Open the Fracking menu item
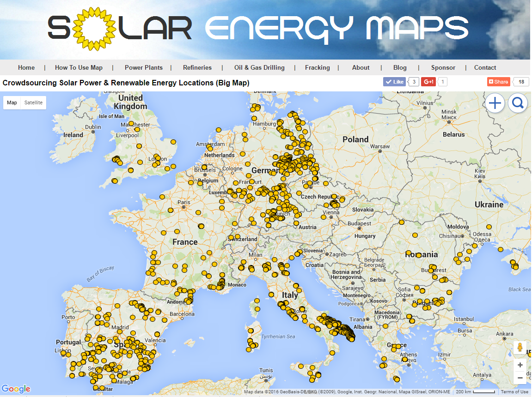 317,67
